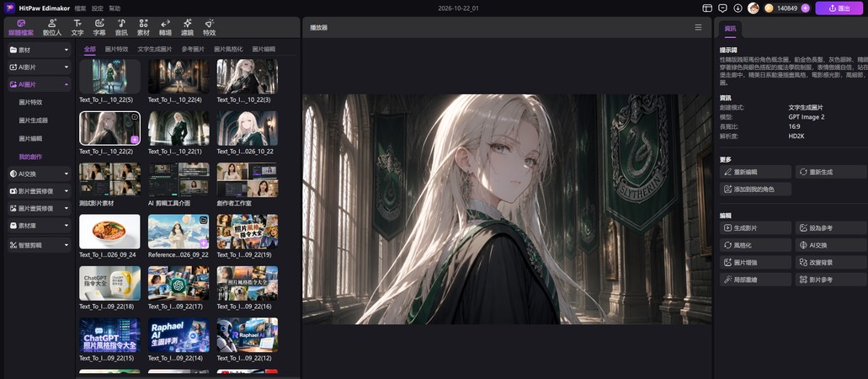The height and width of the screenshot is (379, 868).
Task: Click the 風格化 button
Action: 756,245
